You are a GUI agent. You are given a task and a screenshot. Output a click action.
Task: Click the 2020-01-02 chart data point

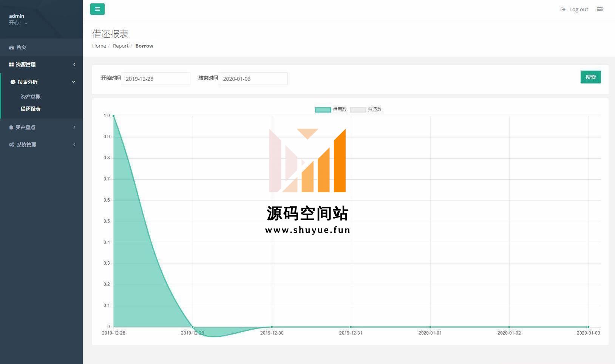click(x=509, y=327)
